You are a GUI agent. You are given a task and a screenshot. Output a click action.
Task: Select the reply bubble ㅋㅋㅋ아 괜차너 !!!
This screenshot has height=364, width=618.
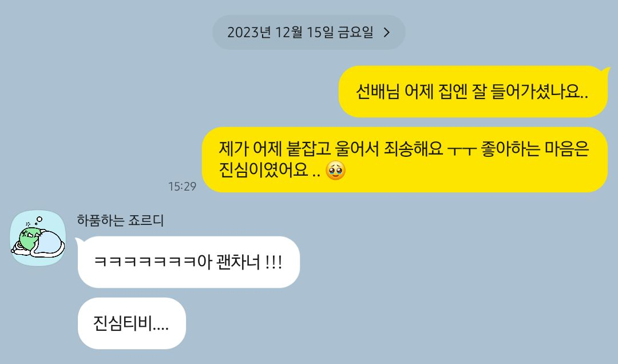coord(189,262)
